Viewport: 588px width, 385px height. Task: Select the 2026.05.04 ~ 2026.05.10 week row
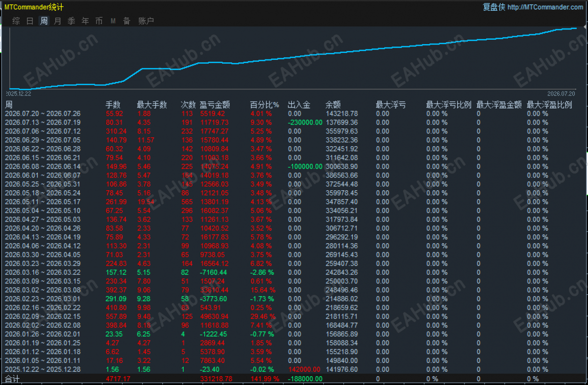[x=294, y=210]
